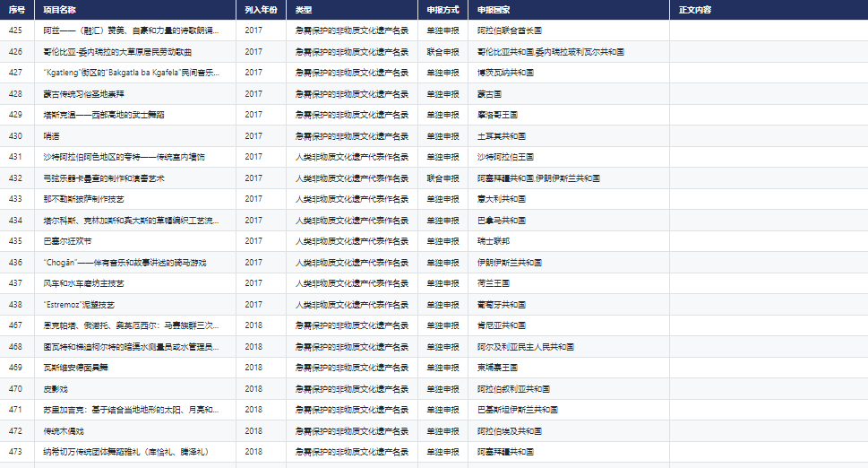Select project 那不勒斯披萨制作技艺
Screen dimensions: 868x468
83,199
